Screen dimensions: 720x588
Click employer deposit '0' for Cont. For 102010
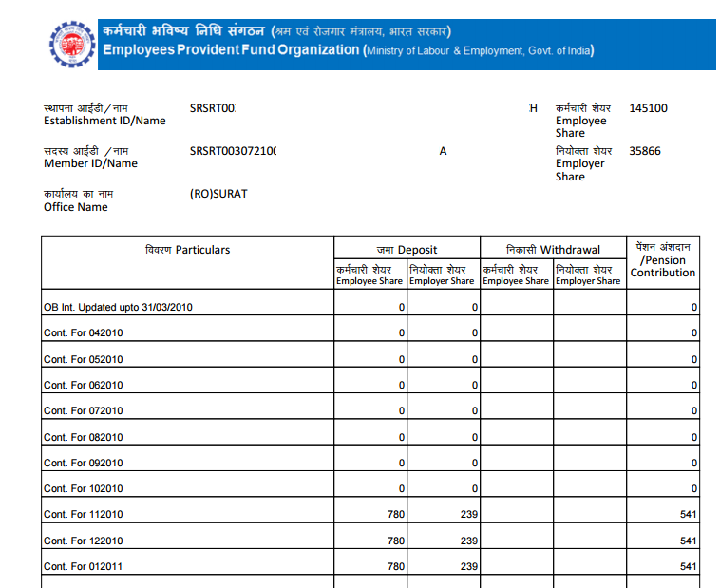(475, 489)
